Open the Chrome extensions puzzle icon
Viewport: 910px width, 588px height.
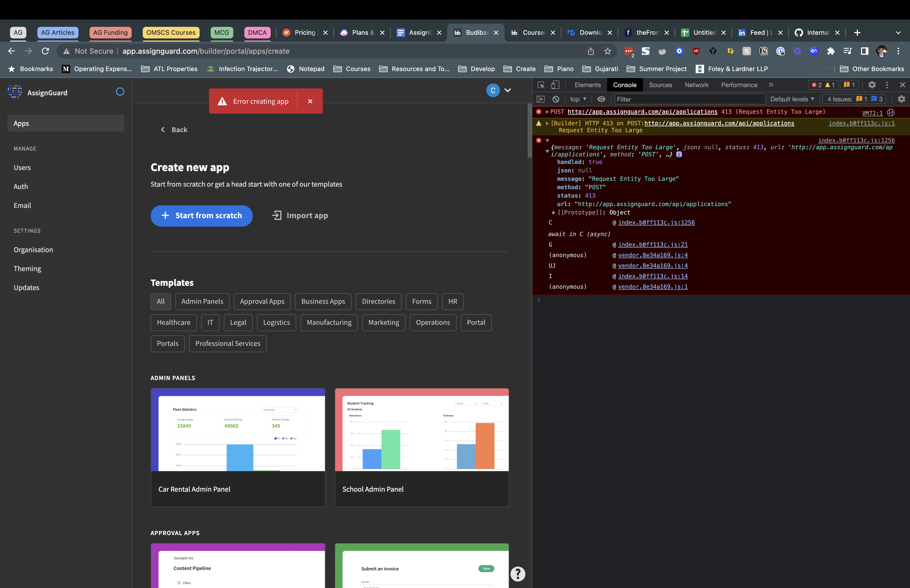(830, 51)
